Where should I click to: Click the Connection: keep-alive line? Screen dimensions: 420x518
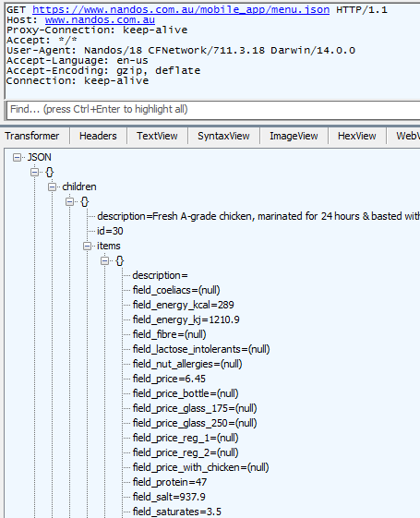pyautogui.click(x=78, y=81)
